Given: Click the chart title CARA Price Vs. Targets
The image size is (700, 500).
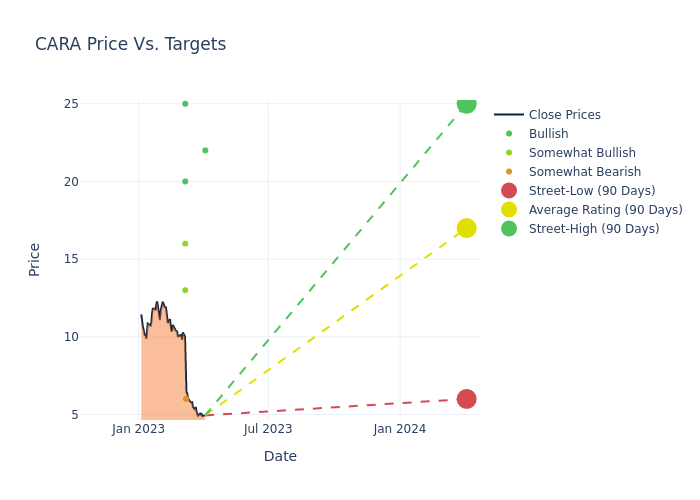Looking at the screenshot, I should (130, 44).
